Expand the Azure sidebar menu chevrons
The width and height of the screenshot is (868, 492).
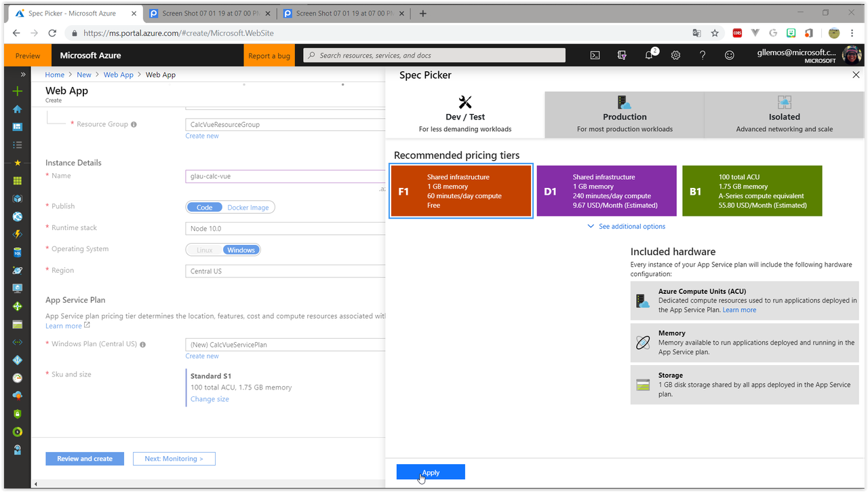(x=22, y=74)
